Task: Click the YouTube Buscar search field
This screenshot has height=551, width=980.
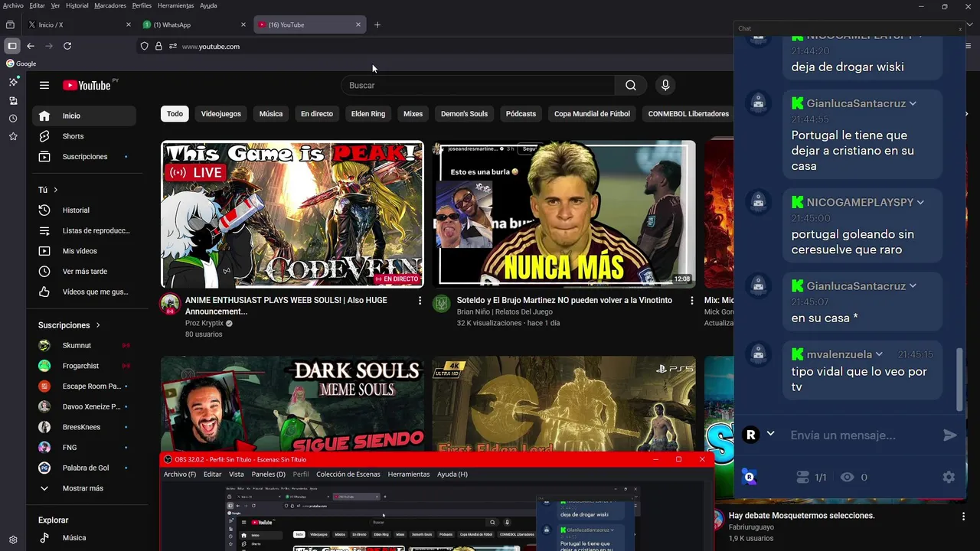Action: point(478,86)
